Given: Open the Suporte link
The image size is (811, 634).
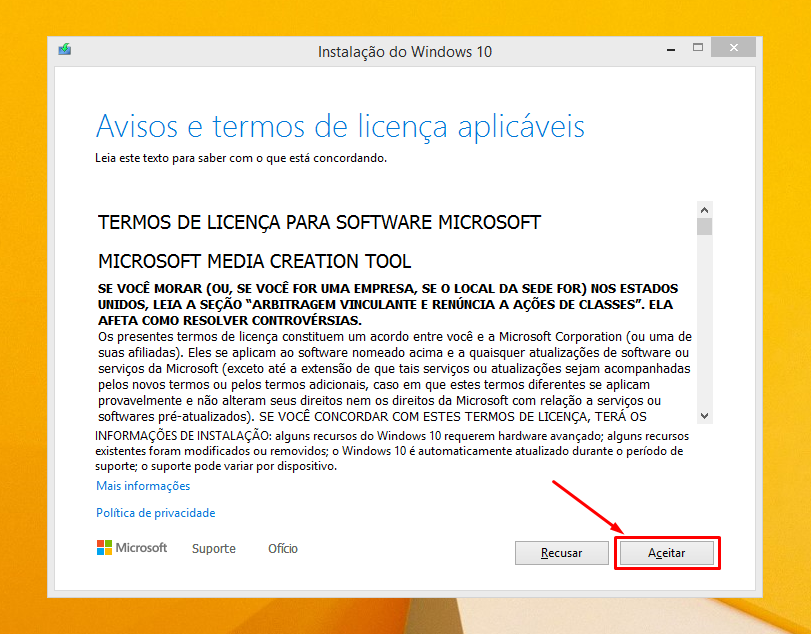Looking at the screenshot, I should click(x=214, y=548).
